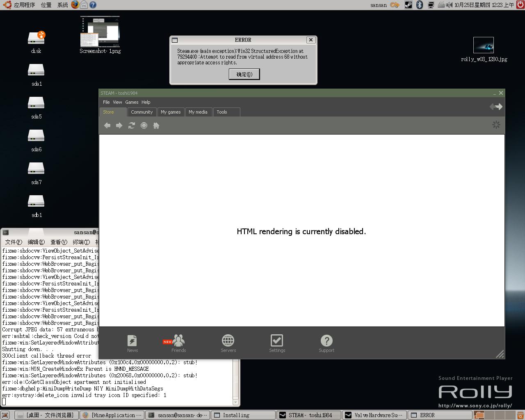Select the sdb1 drive icon

pyautogui.click(x=36, y=206)
